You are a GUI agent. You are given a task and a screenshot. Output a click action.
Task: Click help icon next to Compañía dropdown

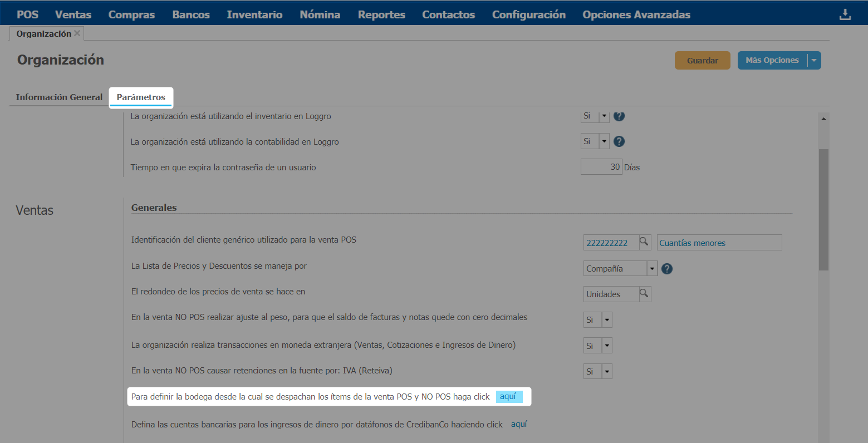point(666,269)
